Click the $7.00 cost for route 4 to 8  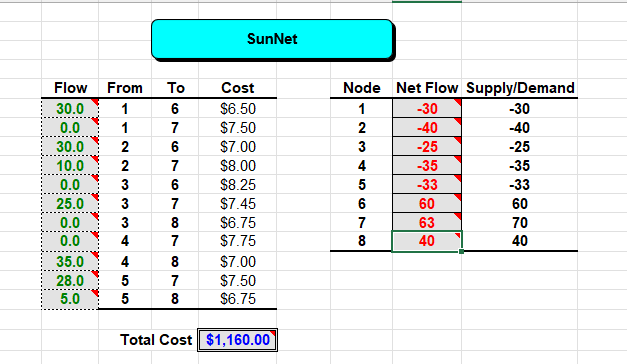tap(238, 262)
